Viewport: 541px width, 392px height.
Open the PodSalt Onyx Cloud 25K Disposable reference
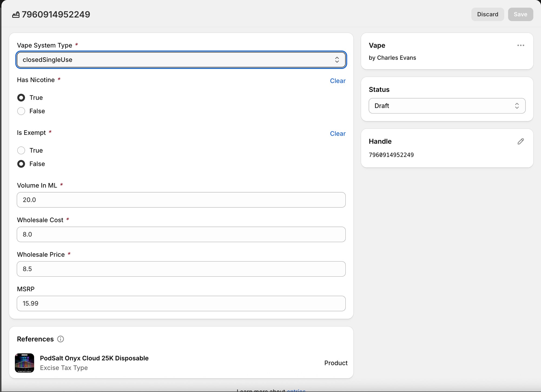pyautogui.click(x=94, y=358)
